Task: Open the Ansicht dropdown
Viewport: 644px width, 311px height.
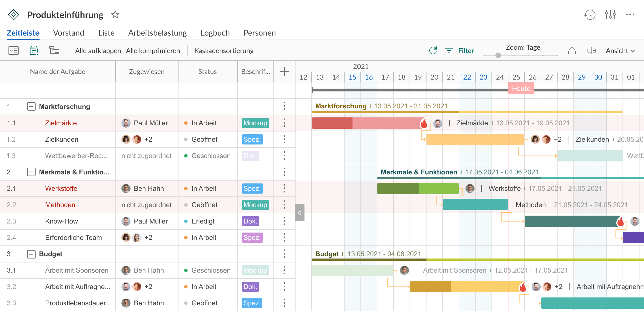Action: coord(620,51)
